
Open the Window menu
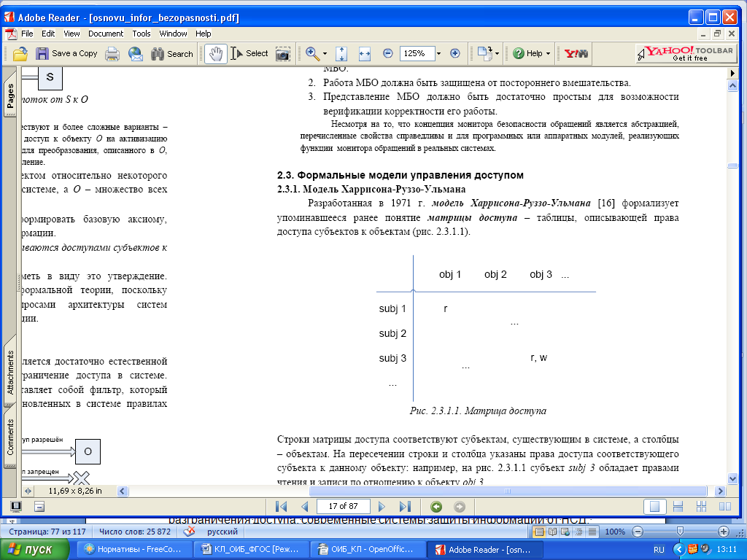pos(173,34)
